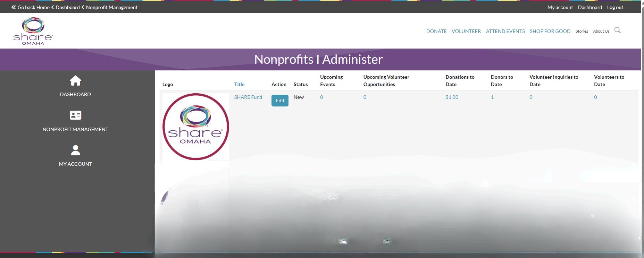Click the Status value "New"

299,97
